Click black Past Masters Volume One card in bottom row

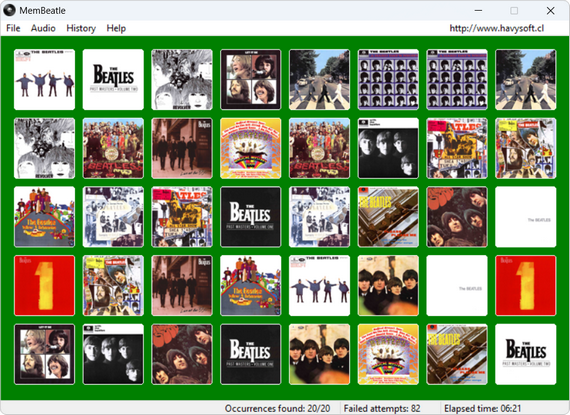tap(251, 354)
